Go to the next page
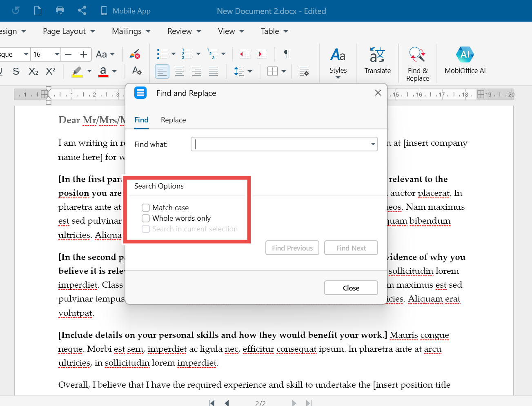532x406 pixels. coord(294,403)
